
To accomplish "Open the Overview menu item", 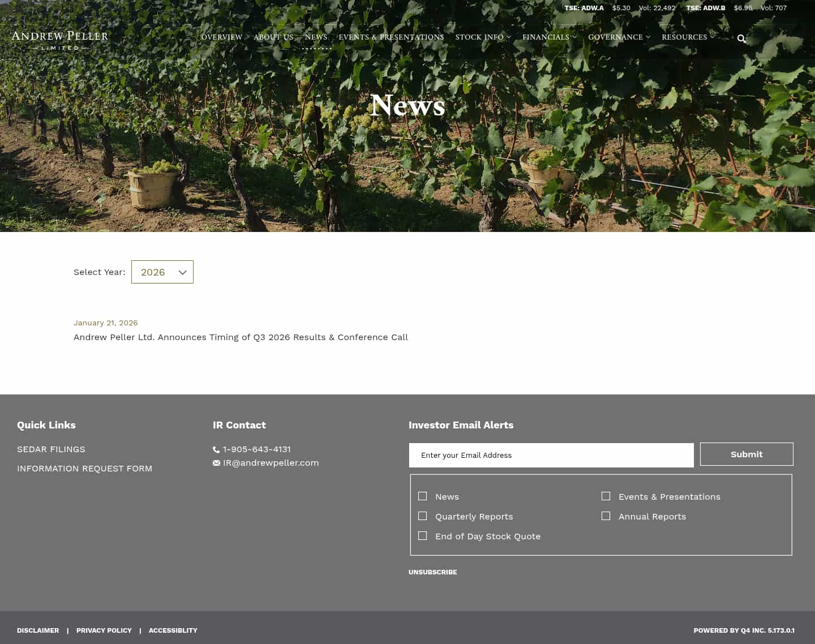I will [222, 37].
